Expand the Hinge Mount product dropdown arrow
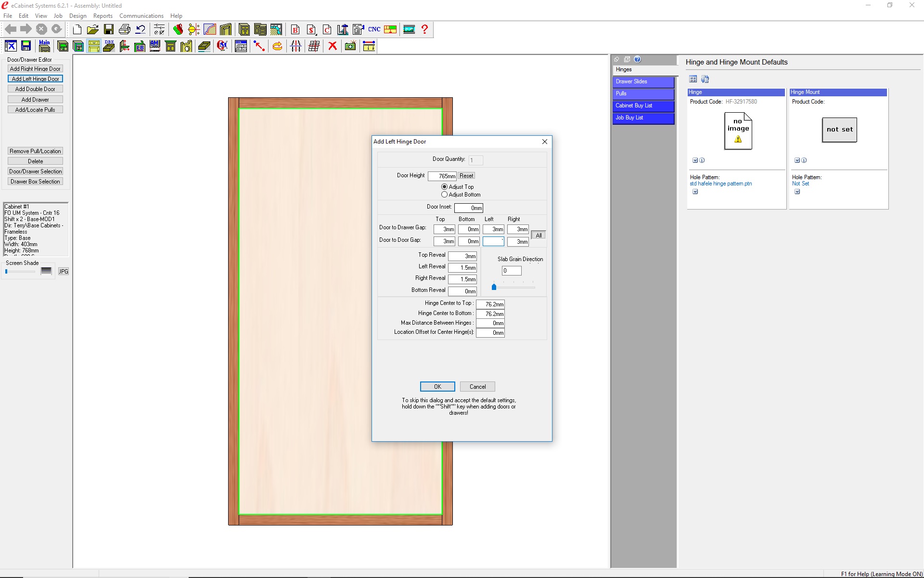924x578 pixels. [x=797, y=160]
